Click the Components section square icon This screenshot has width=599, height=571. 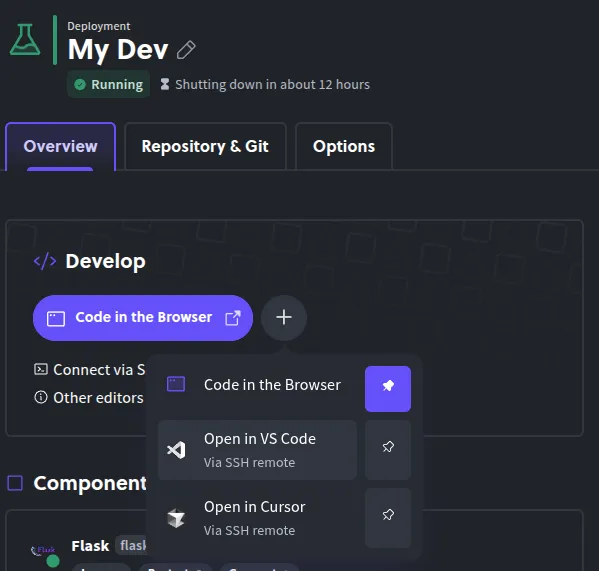(15, 483)
